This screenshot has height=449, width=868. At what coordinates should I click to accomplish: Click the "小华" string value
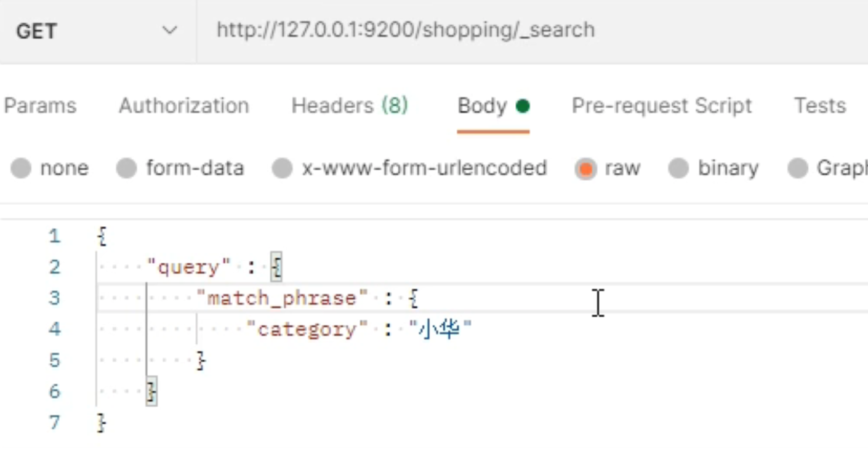pyautogui.click(x=440, y=330)
